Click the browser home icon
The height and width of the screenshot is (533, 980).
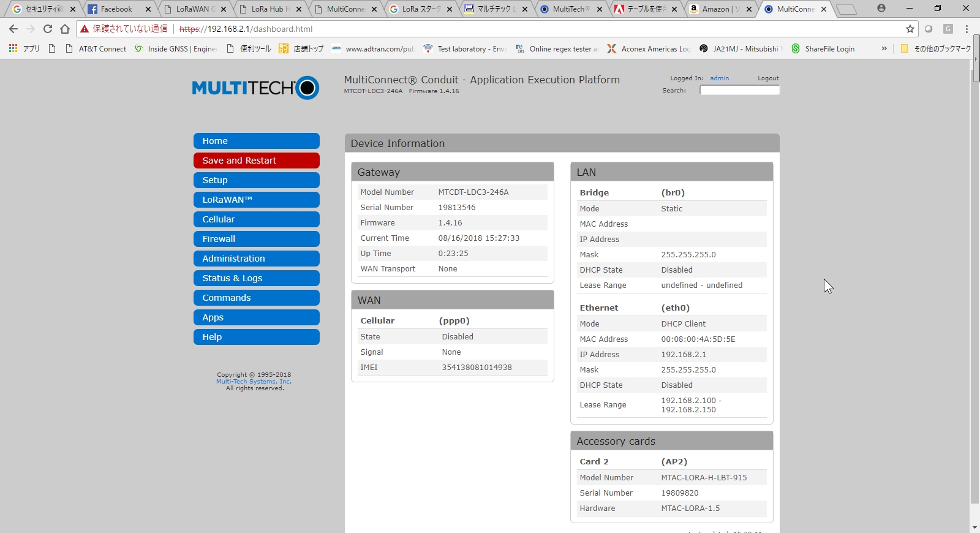pyautogui.click(x=65, y=29)
